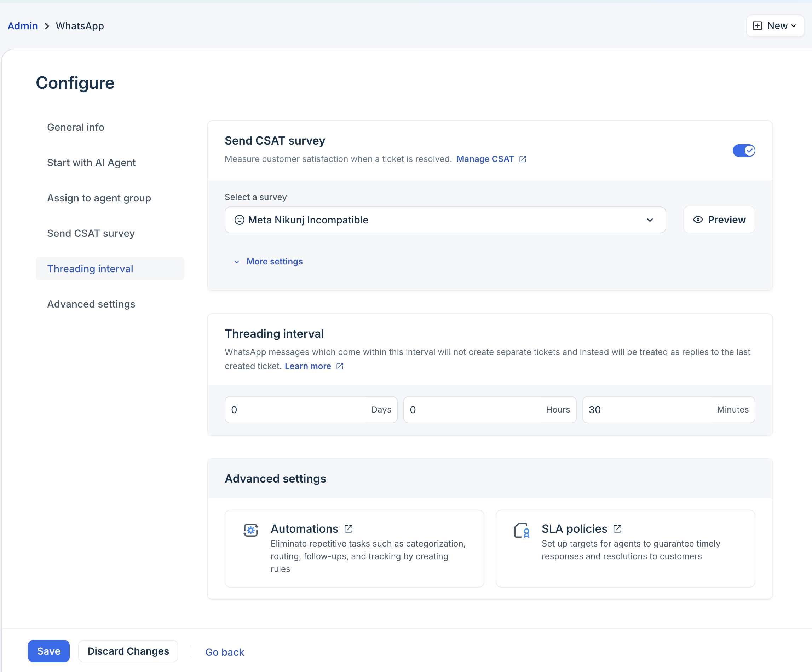Screen dimensions: 812x672
Task: Open Start with AI Agent section
Action: click(x=91, y=163)
